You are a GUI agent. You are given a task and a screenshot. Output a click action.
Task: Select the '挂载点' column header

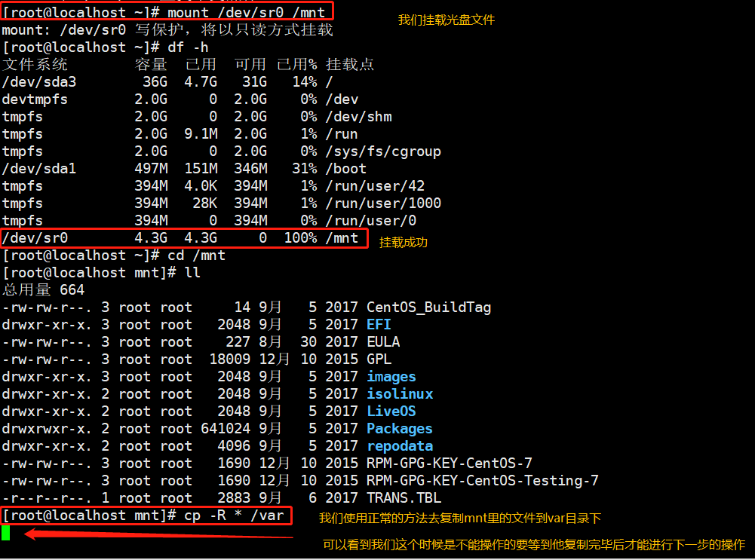coord(350,65)
